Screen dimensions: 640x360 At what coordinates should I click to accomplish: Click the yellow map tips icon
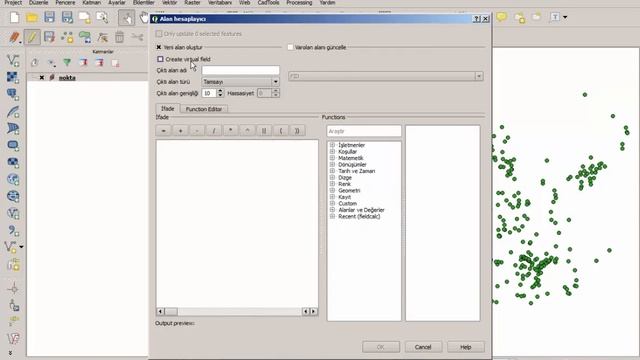coord(502,17)
